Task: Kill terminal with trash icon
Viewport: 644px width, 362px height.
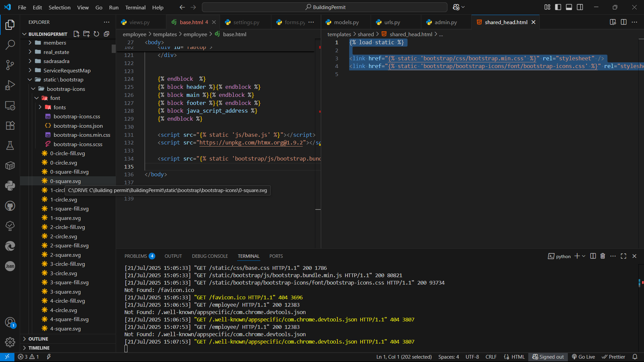Action: pos(603,256)
